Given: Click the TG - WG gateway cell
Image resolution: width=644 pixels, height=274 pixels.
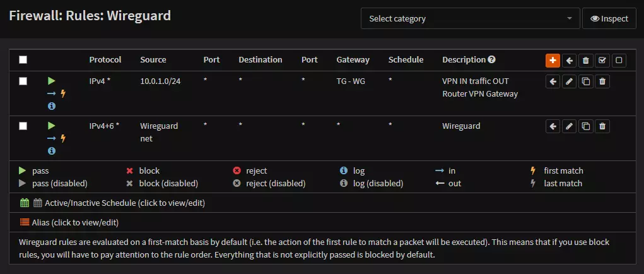Looking at the screenshot, I should pos(351,81).
